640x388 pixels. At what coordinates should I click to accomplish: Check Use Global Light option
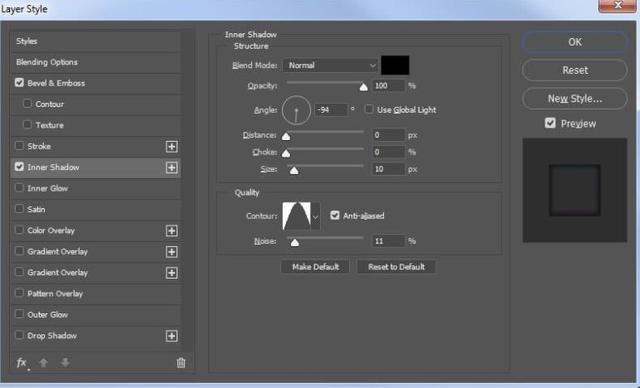tap(369, 109)
